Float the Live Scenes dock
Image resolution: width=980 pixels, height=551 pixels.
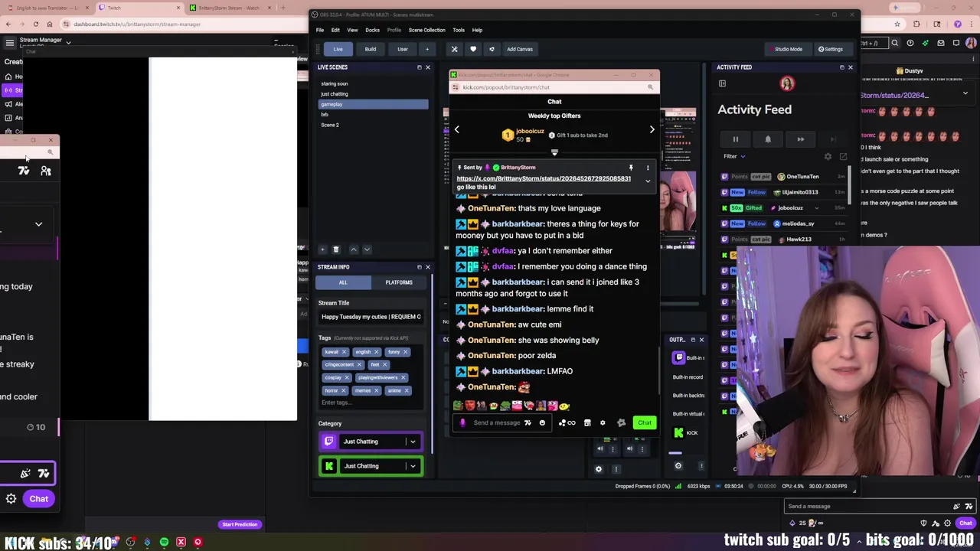click(419, 67)
